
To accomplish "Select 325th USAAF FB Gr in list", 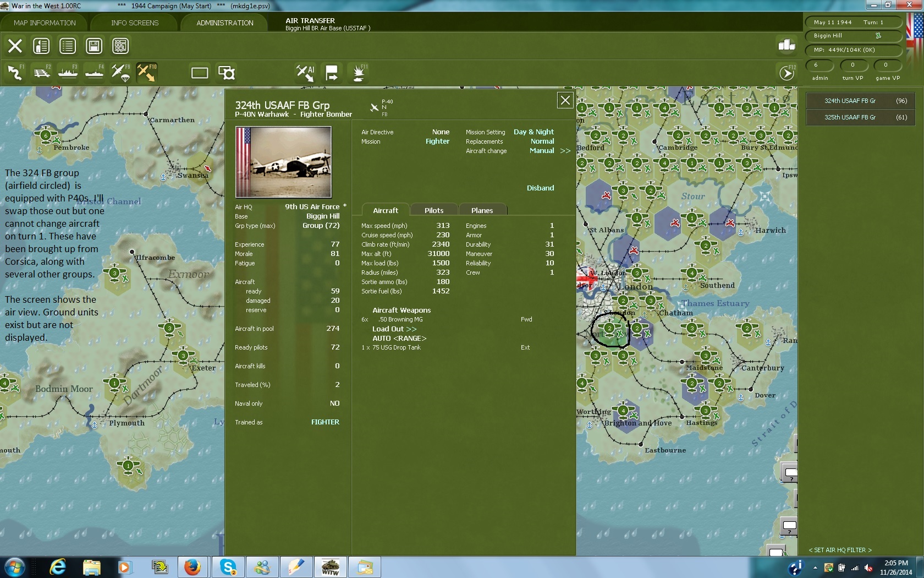I will point(860,117).
